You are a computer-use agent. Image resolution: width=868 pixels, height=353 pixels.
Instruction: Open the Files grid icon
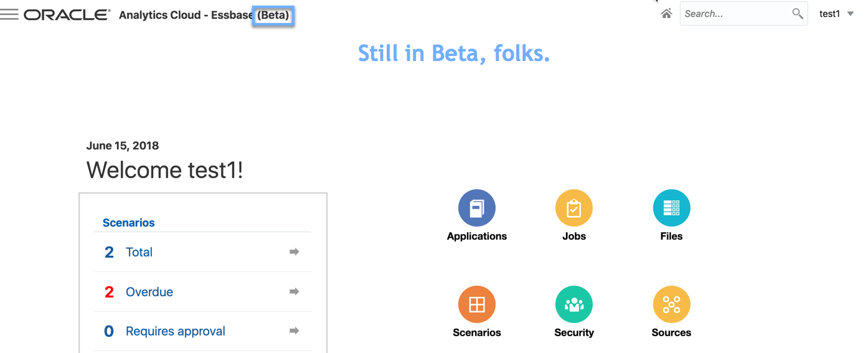coord(671,208)
